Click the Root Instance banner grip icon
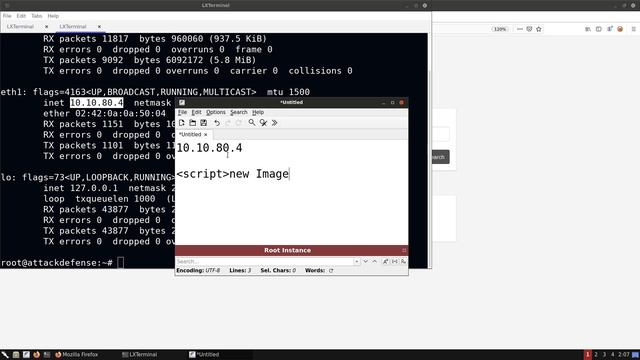The height and width of the screenshot is (360, 640). 404,250
